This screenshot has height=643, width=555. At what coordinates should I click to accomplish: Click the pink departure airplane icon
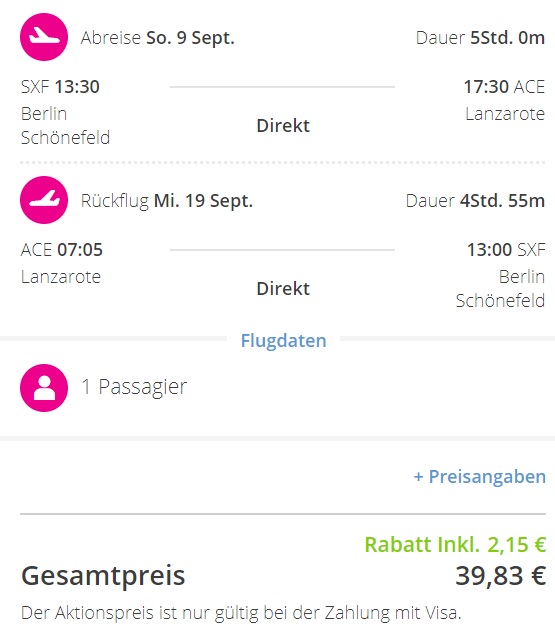(44, 37)
